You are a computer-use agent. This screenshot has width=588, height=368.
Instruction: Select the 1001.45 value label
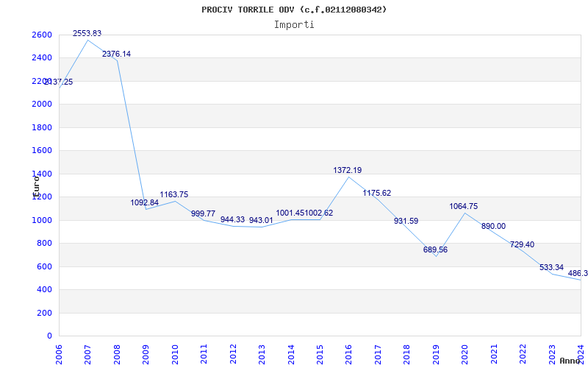(290, 213)
